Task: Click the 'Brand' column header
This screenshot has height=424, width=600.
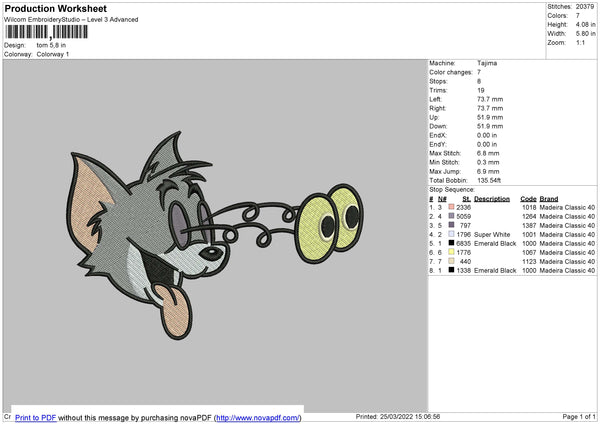Action: click(x=549, y=199)
